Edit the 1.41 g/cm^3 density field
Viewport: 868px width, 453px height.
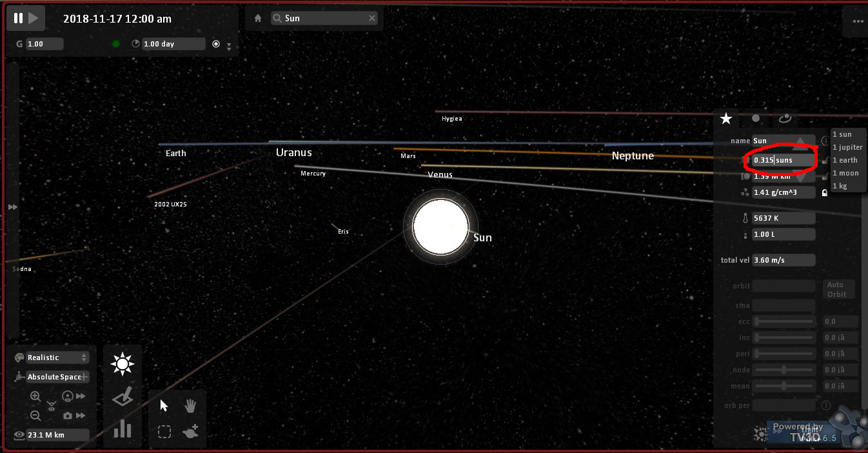(784, 192)
